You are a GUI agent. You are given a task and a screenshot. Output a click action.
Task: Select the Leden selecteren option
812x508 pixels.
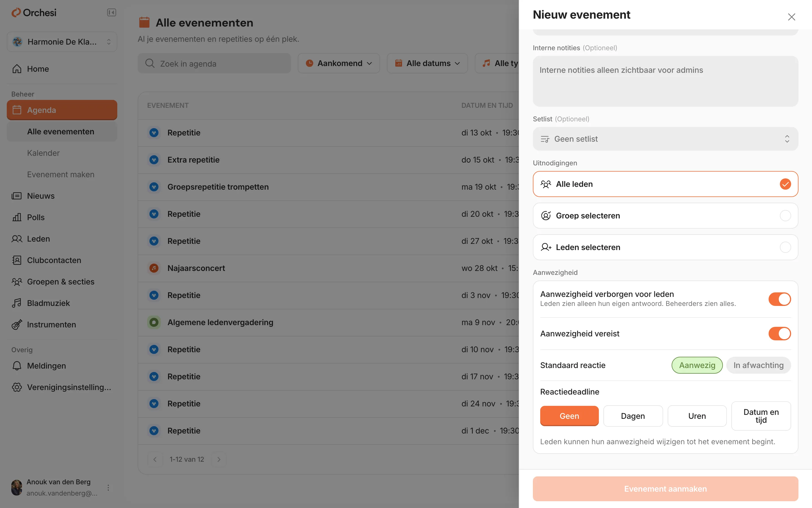click(665, 247)
